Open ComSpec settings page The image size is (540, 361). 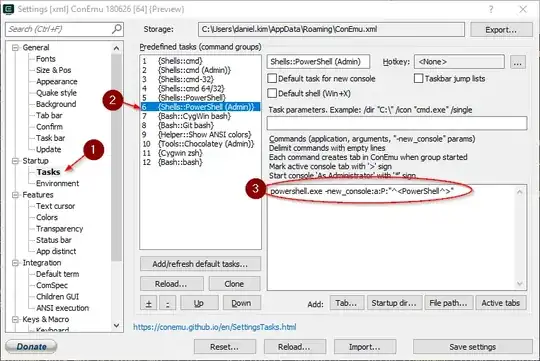[52, 285]
